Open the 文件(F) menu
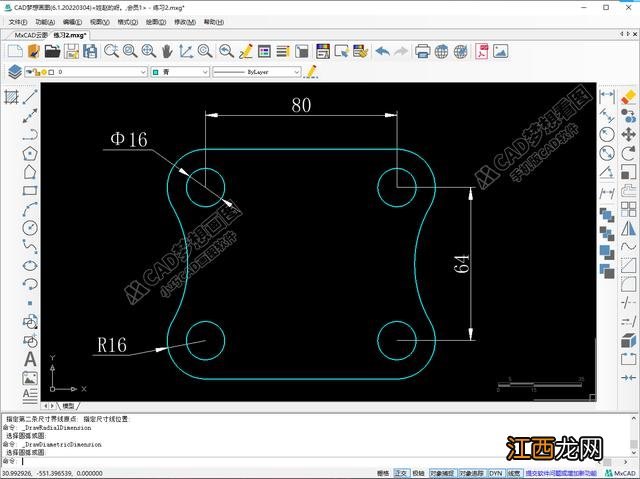The image size is (640, 479). pos(18,21)
